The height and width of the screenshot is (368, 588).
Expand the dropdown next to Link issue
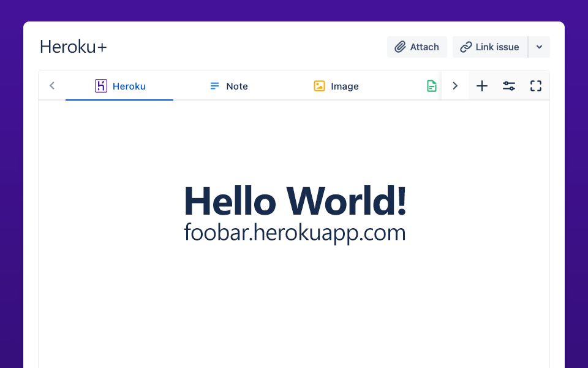[x=539, y=47]
